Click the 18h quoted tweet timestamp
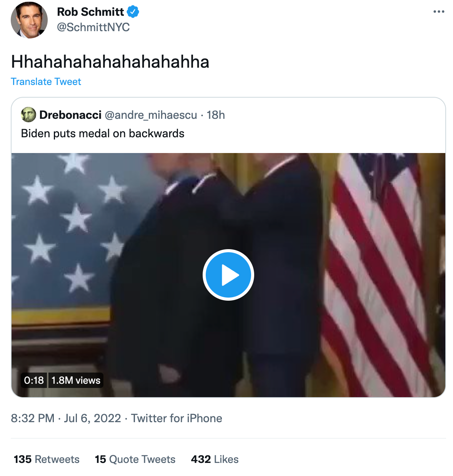This screenshot has height=476, width=453. [x=216, y=115]
